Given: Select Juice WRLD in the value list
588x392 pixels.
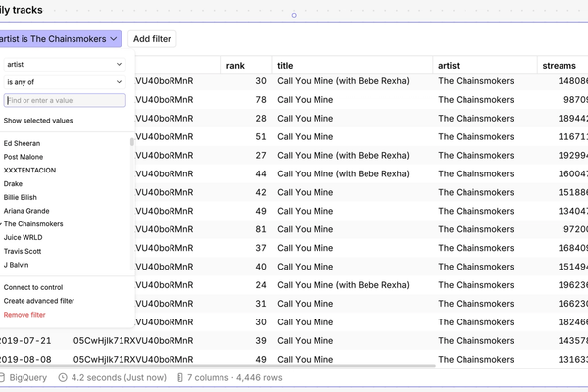Looking at the screenshot, I should click(23, 238).
